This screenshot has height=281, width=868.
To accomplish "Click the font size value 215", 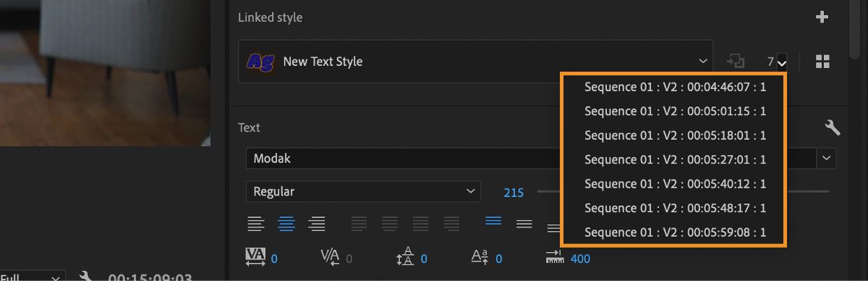I will click(514, 193).
